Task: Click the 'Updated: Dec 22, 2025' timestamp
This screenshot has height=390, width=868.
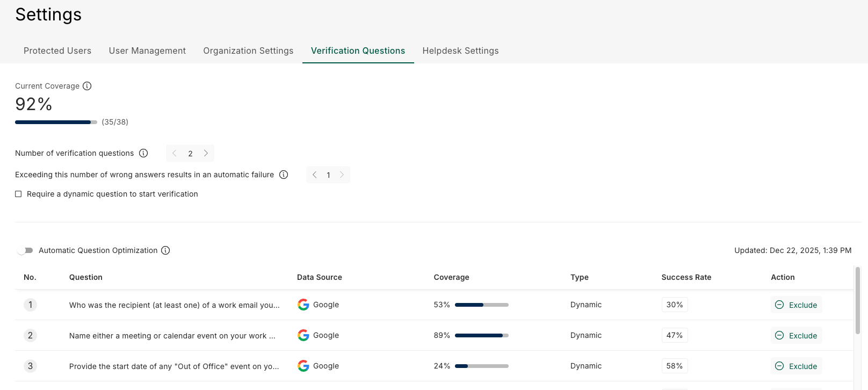Action: [793, 250]
